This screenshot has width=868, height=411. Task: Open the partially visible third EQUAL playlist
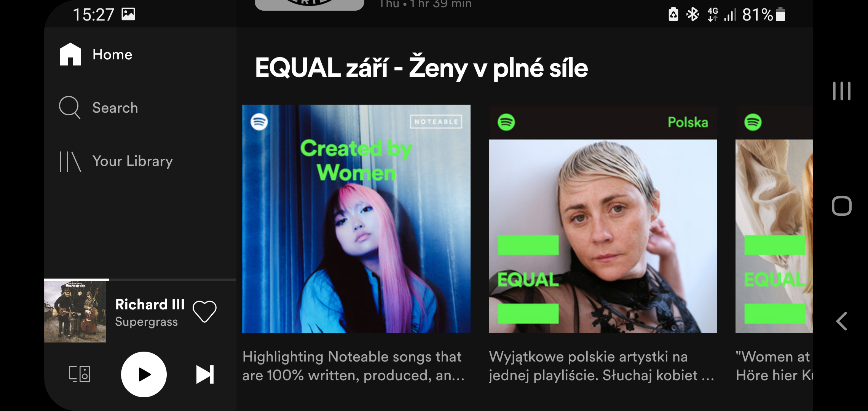[774, 219]
